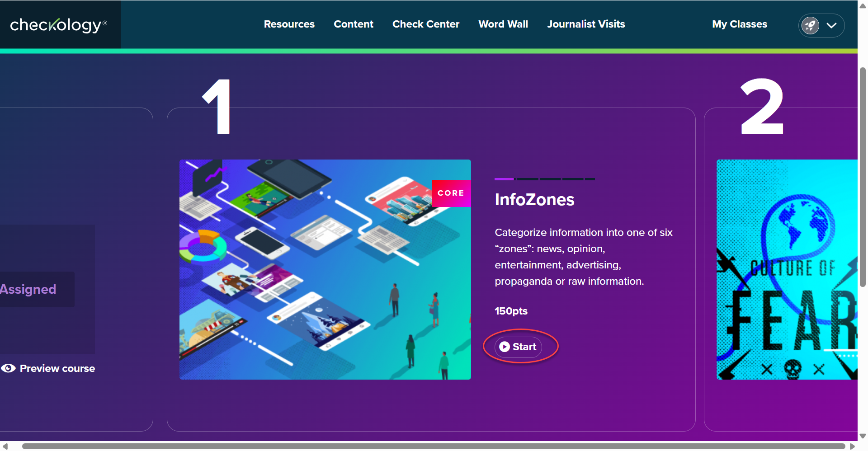Viewport: 868px width, 451px height.
Task: Open the Culture of Fear lesson thumbnail
Action: tap(787, 269)
